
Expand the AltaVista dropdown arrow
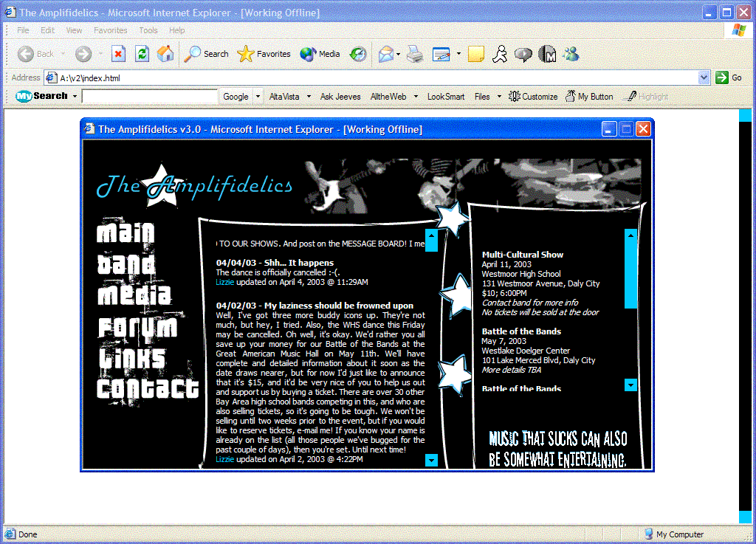pyautogui.click(x=309, y=97)
